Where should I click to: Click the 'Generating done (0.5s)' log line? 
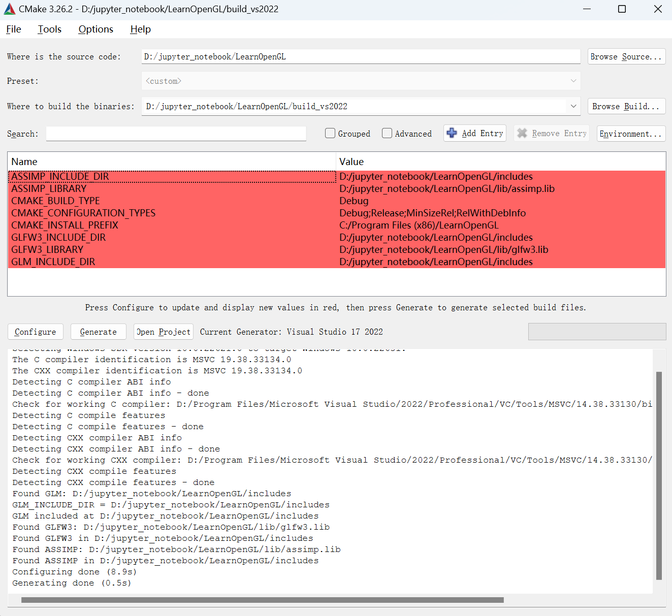click(72, 583)
